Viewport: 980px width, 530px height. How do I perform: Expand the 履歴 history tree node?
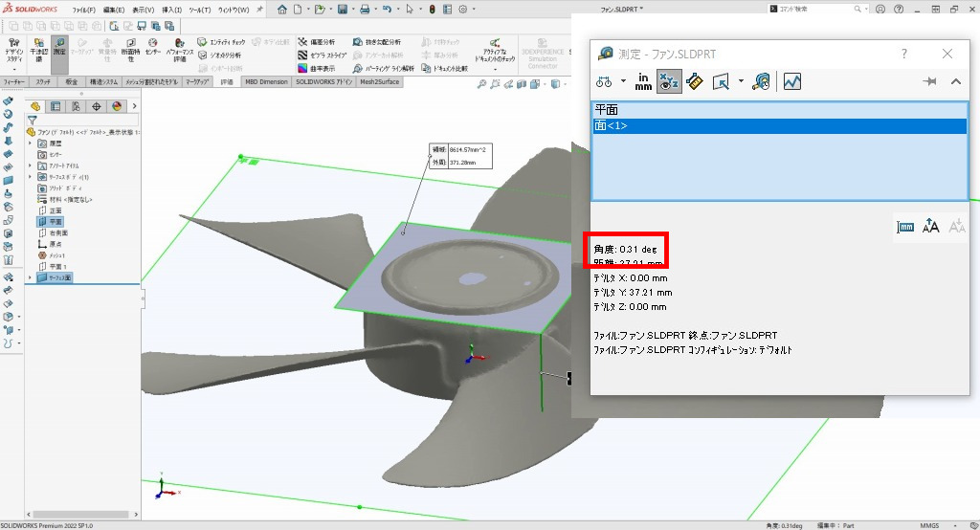click(30, 144)
